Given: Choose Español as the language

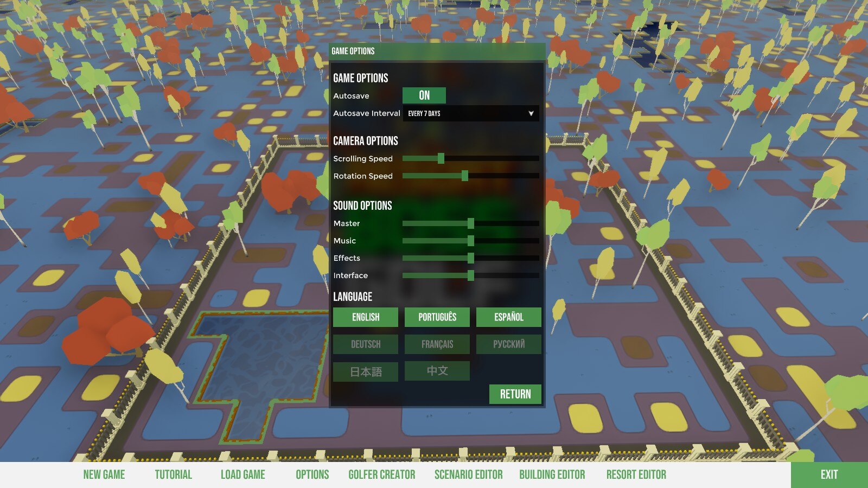Looking at the screenshot, I should tap(508, 317).
